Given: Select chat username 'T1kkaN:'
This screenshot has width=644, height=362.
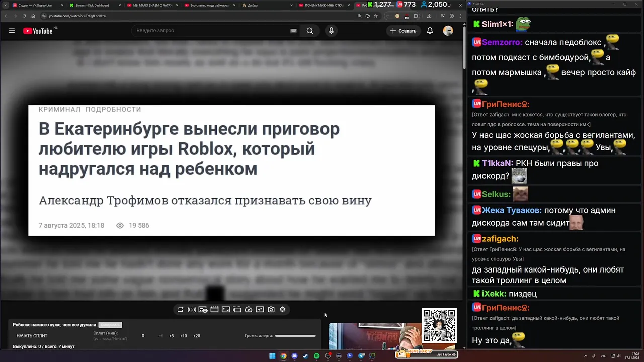Looking at the screenshot, I should point(498,163).
